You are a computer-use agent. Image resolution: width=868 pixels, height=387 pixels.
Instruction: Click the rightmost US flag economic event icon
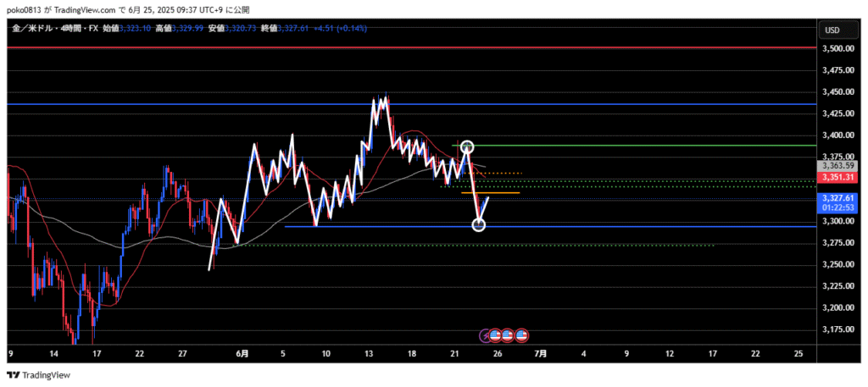pos(522,335)
